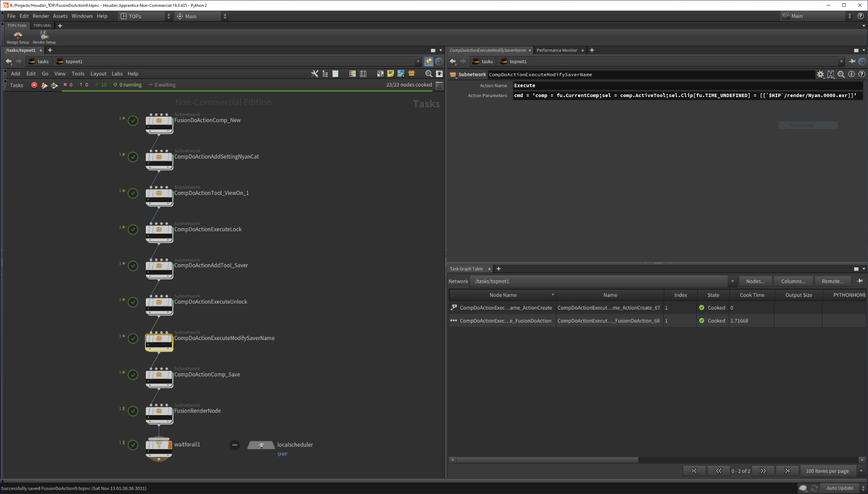Click the Cook/Run TOPs network icon

[x=55, y=85]
